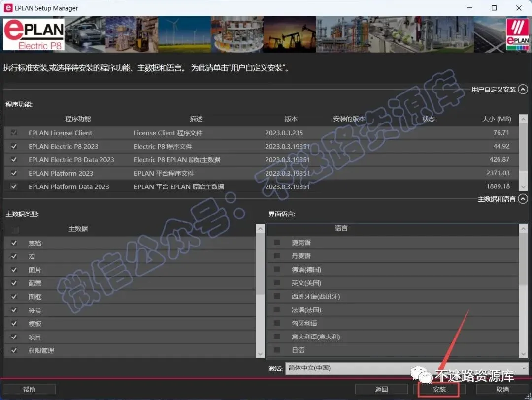Click size value 1889.18

(x=498, y=186)
